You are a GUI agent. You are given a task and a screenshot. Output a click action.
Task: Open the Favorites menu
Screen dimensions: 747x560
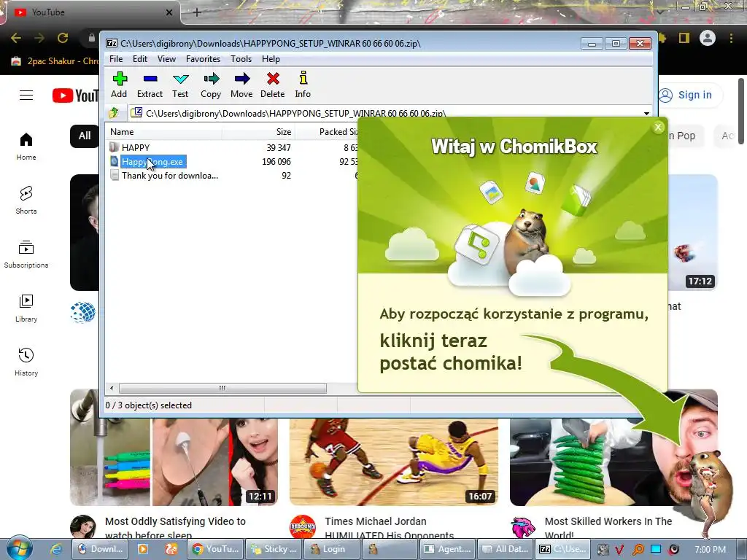click(x=203, y=59)
